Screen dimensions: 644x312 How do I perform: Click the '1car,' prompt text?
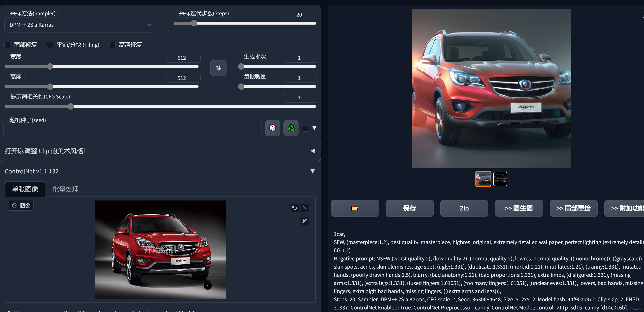coord(339,234)
